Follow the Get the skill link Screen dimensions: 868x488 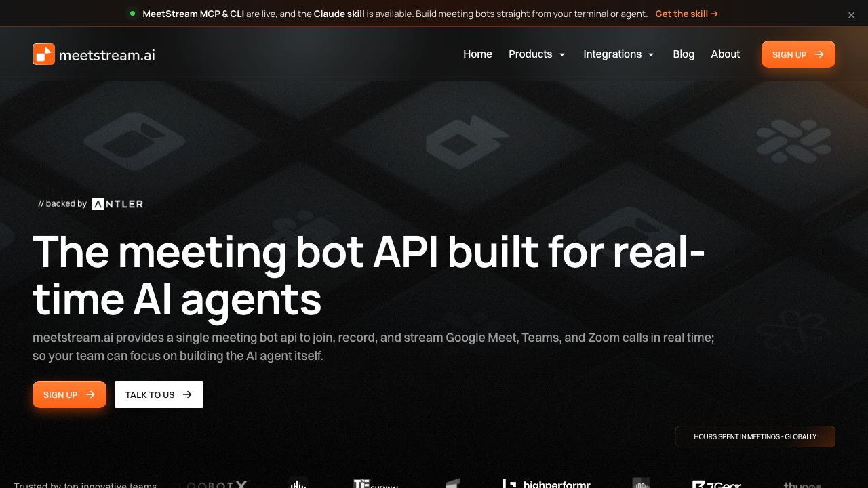(x=686, y=14)
